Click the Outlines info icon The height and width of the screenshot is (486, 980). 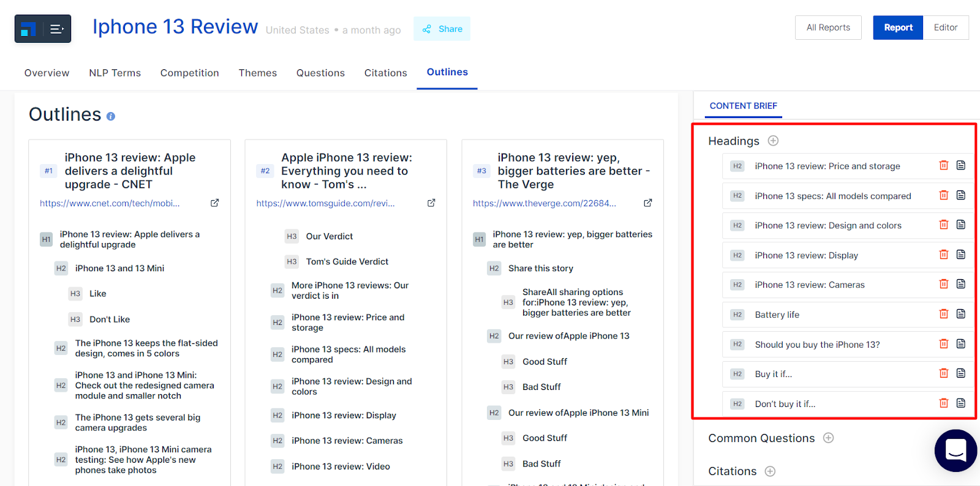click(111, 116)
